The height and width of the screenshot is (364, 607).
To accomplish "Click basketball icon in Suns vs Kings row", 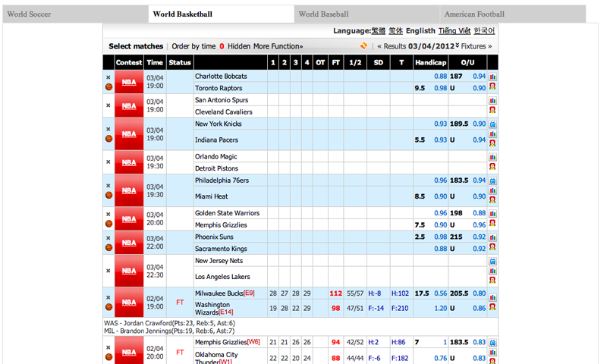I will click(x=109, y=247).
